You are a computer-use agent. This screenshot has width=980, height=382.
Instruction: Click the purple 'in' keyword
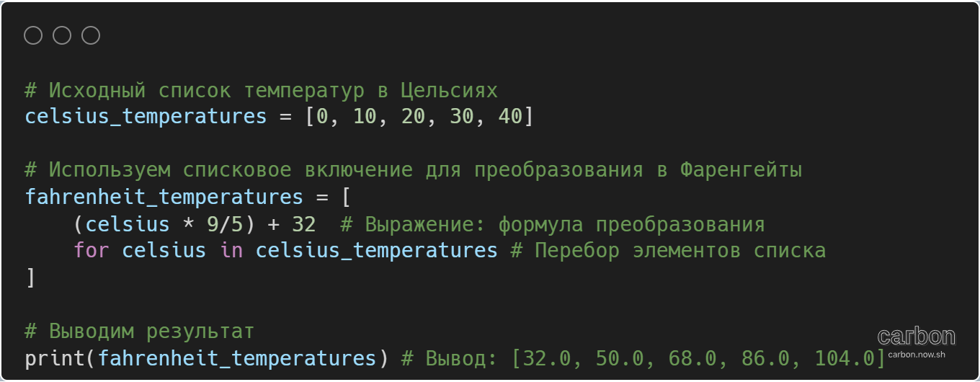pyautogui.click(x=231, y=251)
